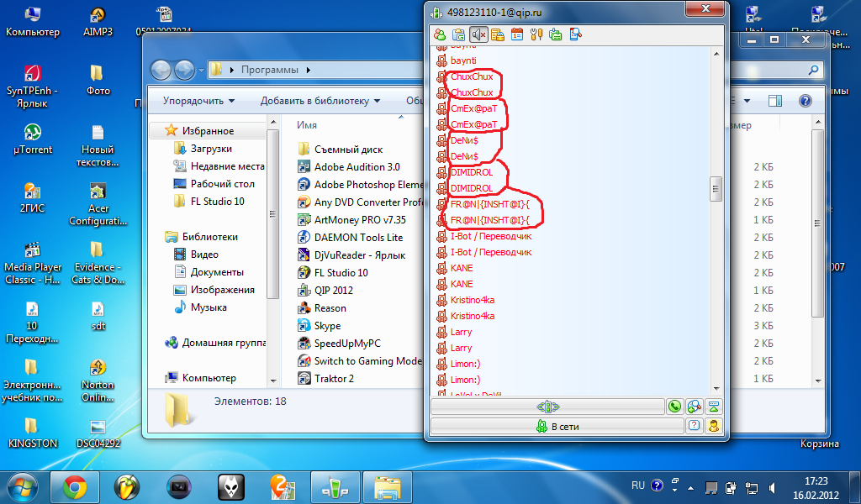
Task: Open FL Studio from the taskbar
Action: (x=127, y=487)
